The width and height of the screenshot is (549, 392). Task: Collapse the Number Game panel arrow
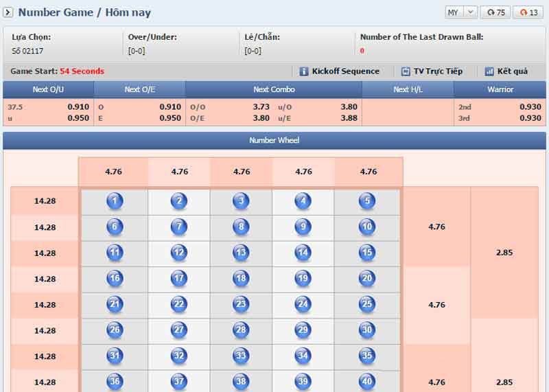9,12
